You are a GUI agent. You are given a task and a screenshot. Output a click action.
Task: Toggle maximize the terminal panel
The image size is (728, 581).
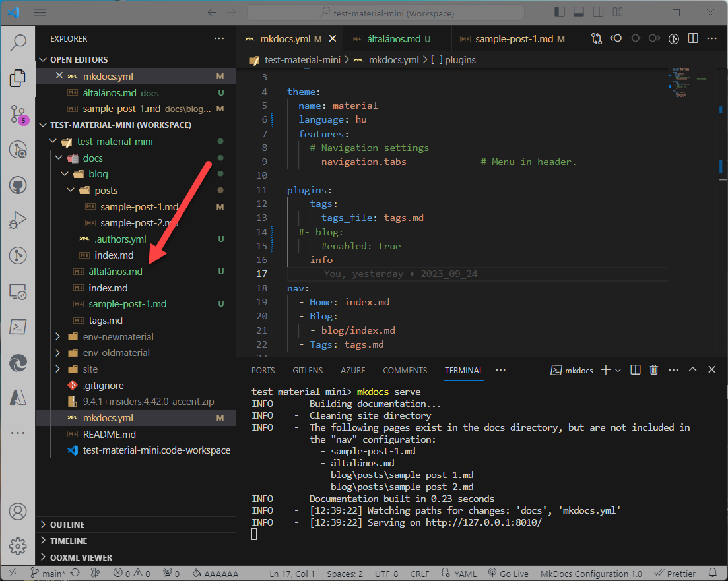[x=692, y=369]
